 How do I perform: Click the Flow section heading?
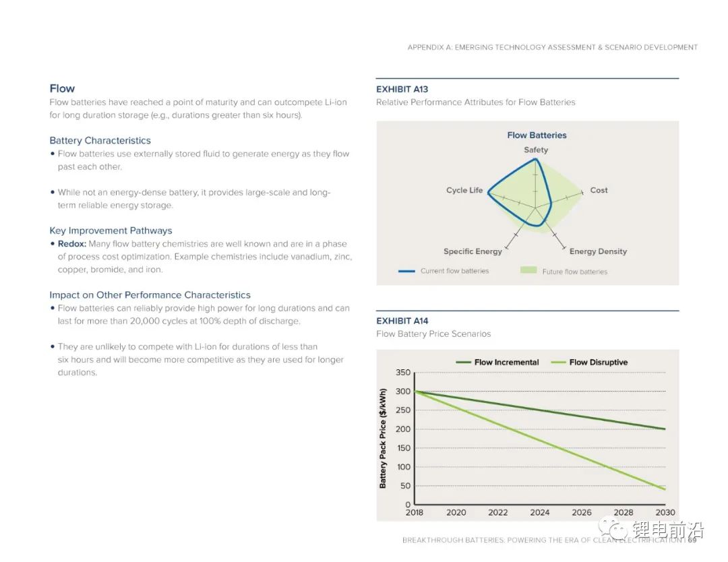tap(62, 88)
